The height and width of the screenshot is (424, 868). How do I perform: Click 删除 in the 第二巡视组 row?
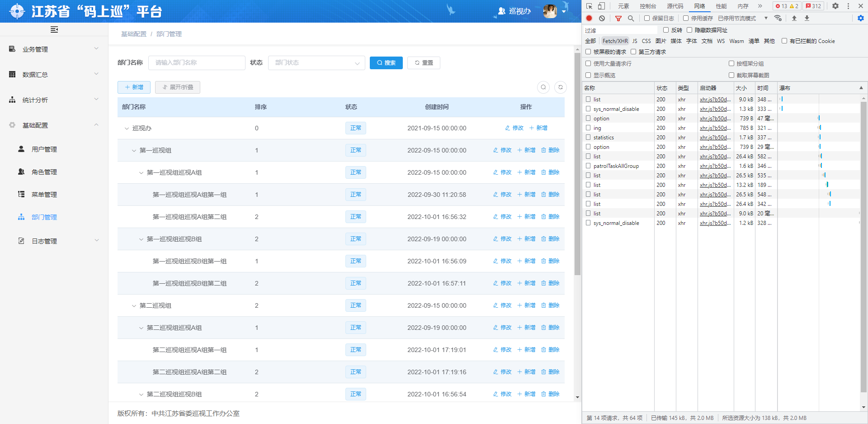(550, 305)
